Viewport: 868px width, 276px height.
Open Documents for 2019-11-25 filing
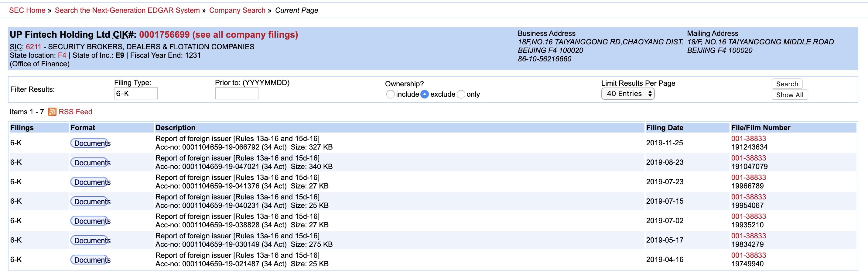tap(90, 143)
